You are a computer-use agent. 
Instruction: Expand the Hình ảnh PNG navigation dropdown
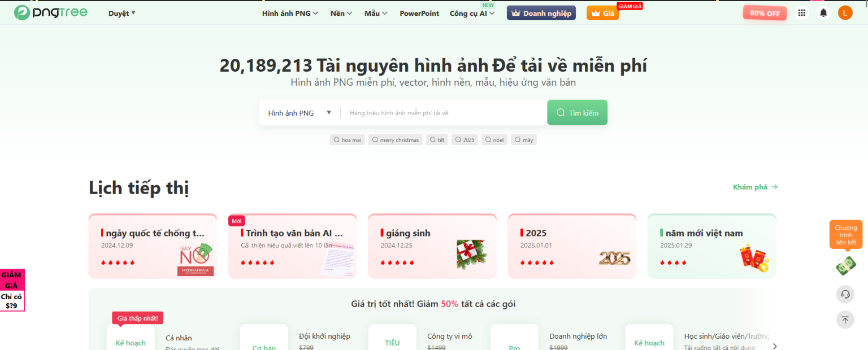click(289, 13)
